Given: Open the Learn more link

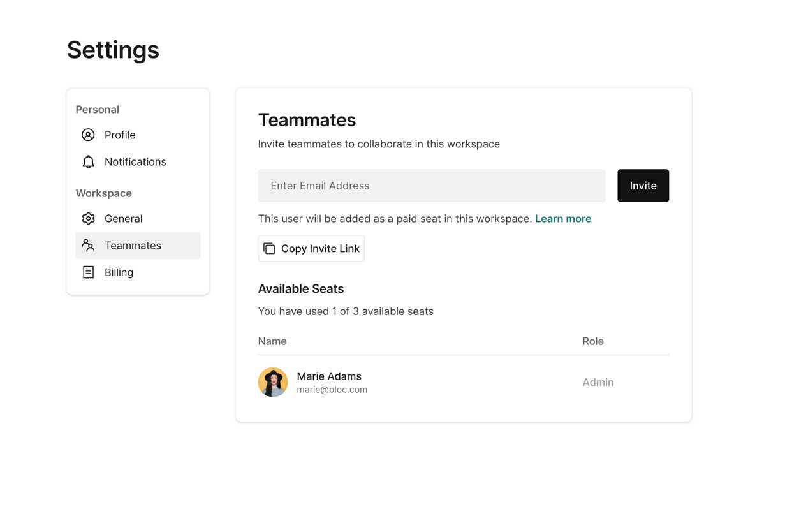Looking at the screenshot, I should (562, 219).
